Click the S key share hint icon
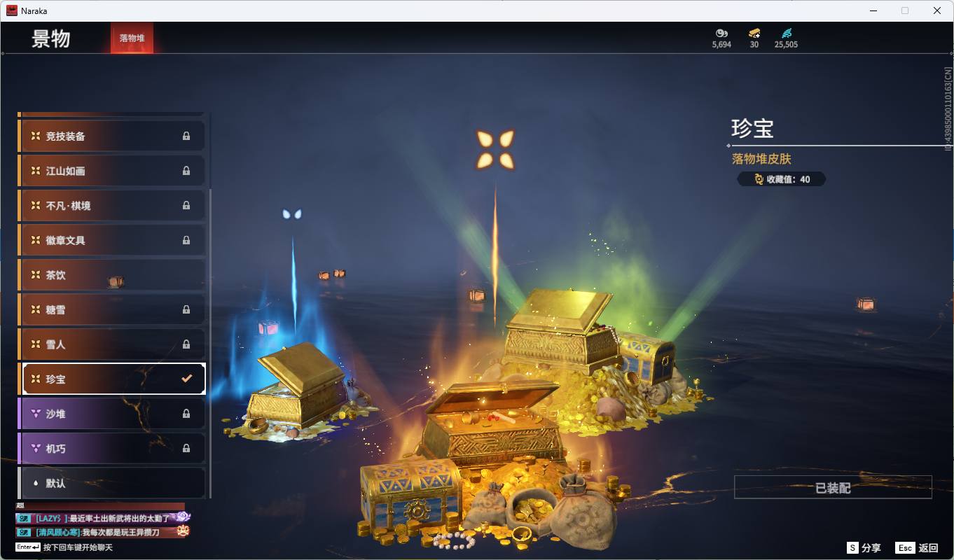 [852, 548]
